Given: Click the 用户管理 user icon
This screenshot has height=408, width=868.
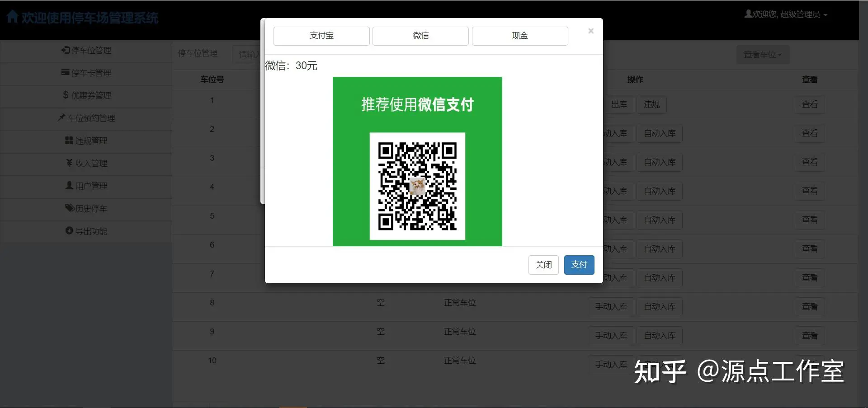Looking at the screenshot, I should pyautogui.click(x=69, y=185).
